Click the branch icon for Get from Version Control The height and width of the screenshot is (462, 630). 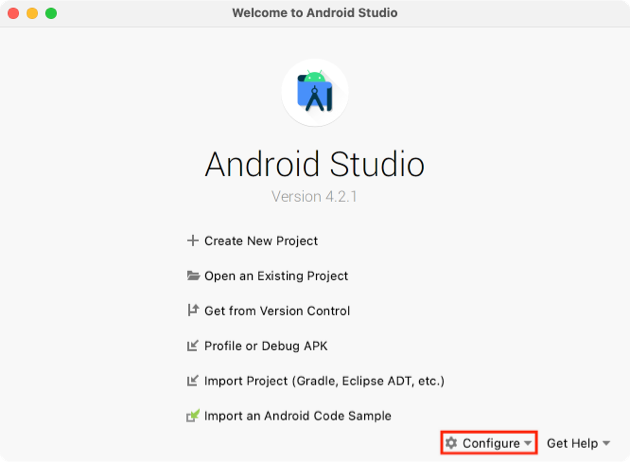click(x=193, y=311)
